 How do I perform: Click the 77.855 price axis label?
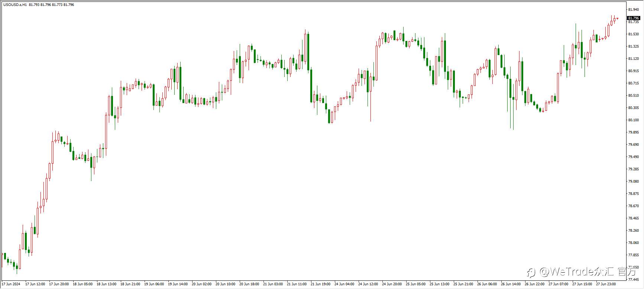(633, 255)
